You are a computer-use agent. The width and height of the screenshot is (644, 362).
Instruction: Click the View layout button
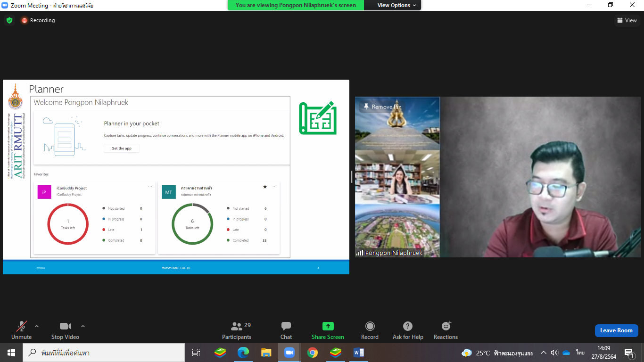pyautogui.click(x=627, y=20)
